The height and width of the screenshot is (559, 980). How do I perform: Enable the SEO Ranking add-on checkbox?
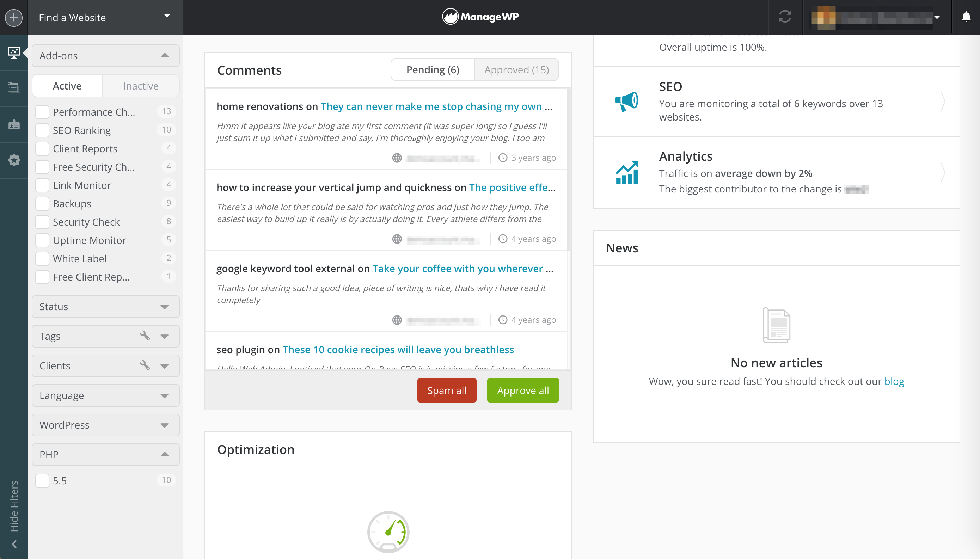pyautogui.click(x=42, y=130)
